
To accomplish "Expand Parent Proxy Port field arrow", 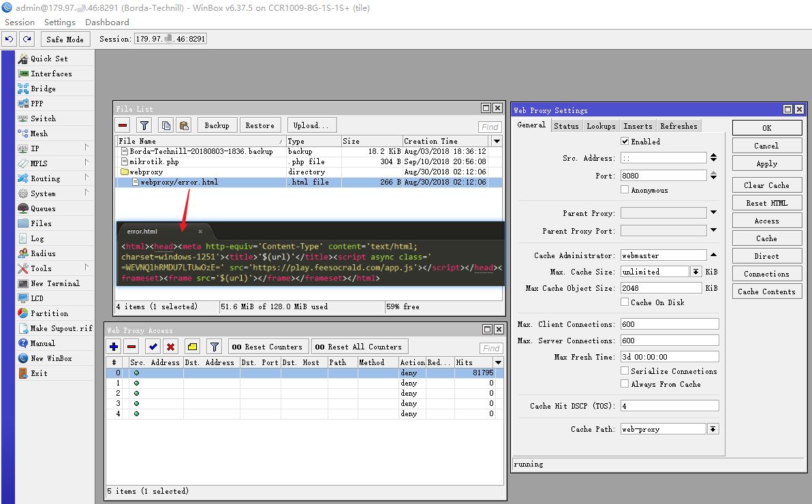I will coord(714,230).
